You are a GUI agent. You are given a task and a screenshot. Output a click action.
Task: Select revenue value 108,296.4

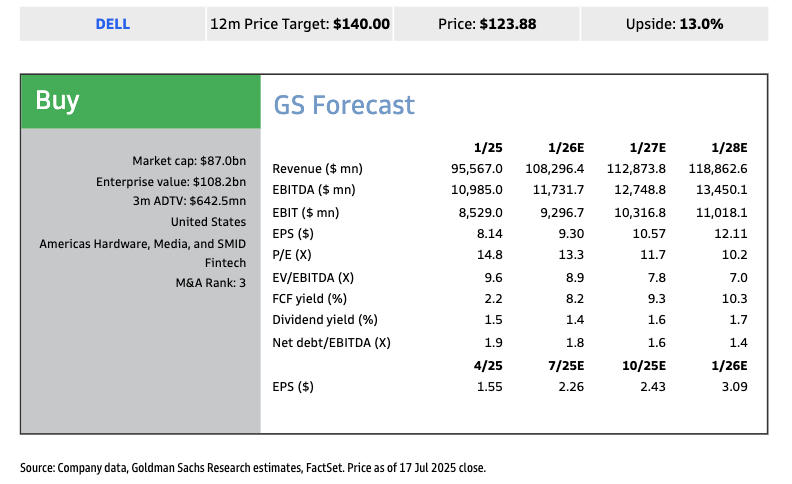tap(555, 169)
